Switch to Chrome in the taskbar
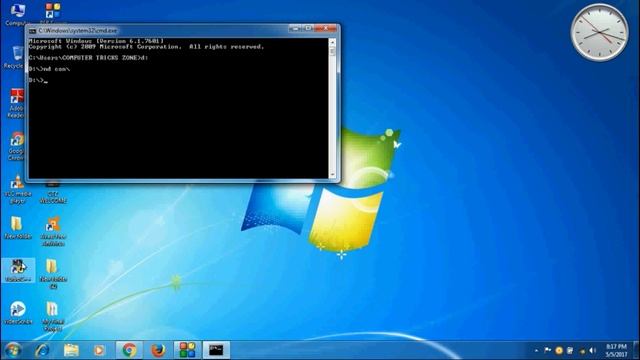Viewport: 640px width, 360px height. coord(129,350)
